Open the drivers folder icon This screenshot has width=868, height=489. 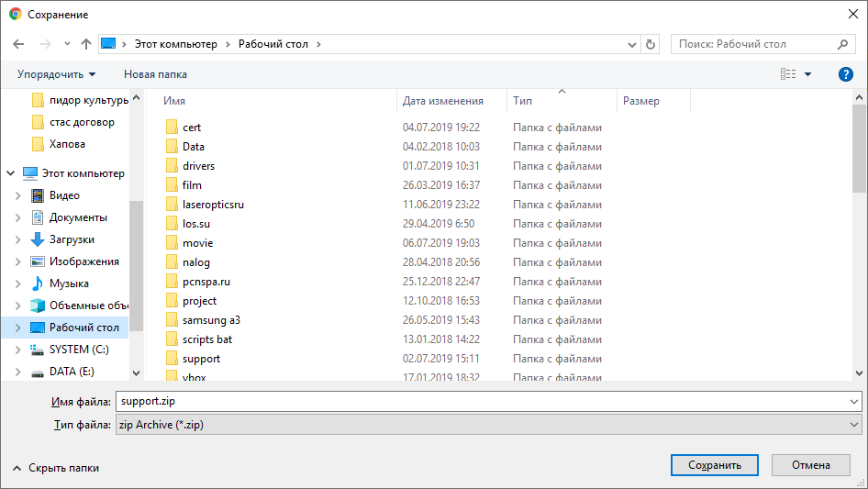tap(172, 166)
